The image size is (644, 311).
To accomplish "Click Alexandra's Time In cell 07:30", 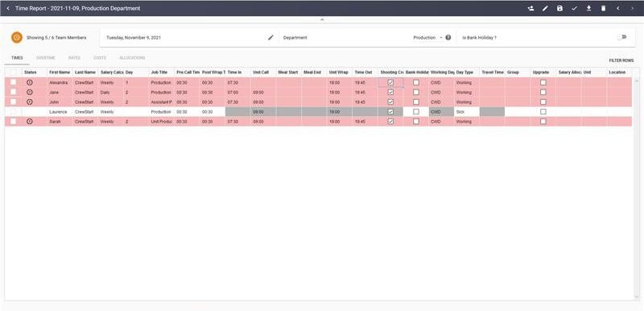I will (x=237, y=82).
